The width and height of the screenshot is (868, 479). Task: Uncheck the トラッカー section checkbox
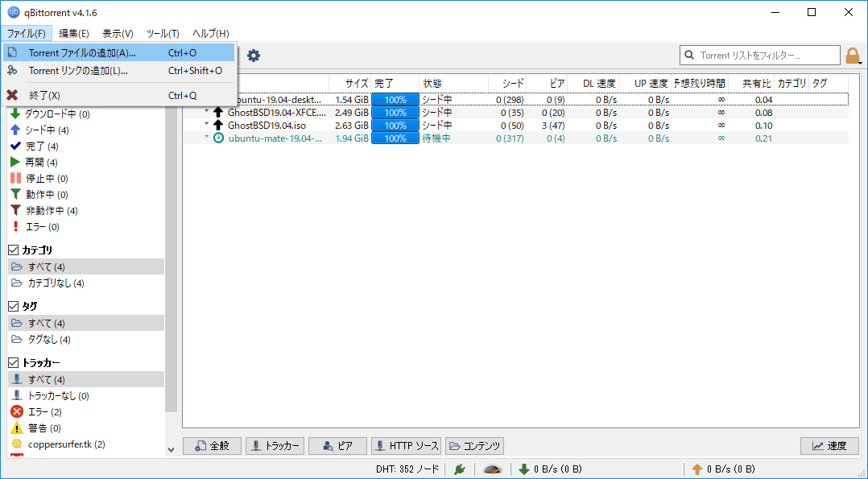(14, 363)
